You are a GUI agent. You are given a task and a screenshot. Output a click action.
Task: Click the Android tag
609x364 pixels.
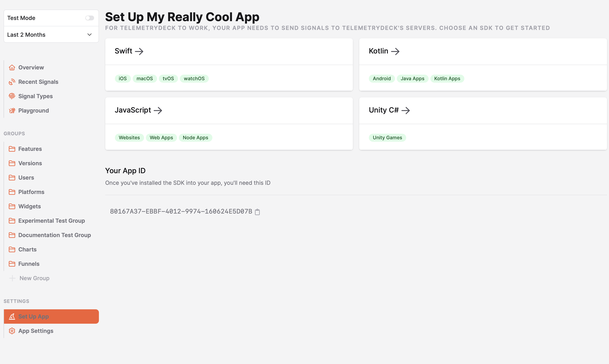(x=382, y=78)
